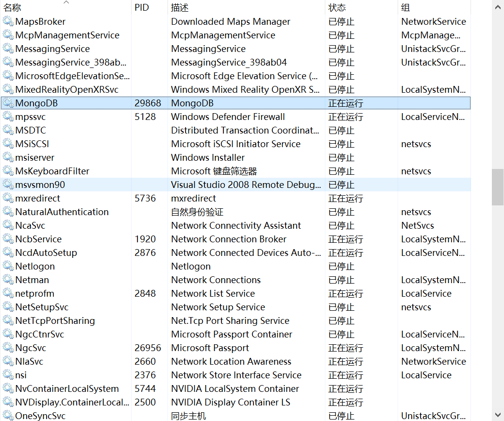Click the NlaSvc gear icon

tap(8, 361)
